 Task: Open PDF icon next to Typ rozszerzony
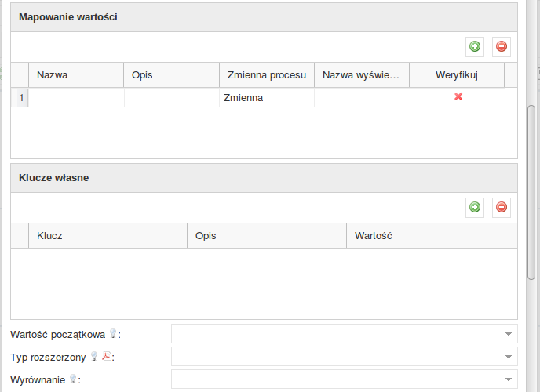pyautogui.click(x=107, y=357)
